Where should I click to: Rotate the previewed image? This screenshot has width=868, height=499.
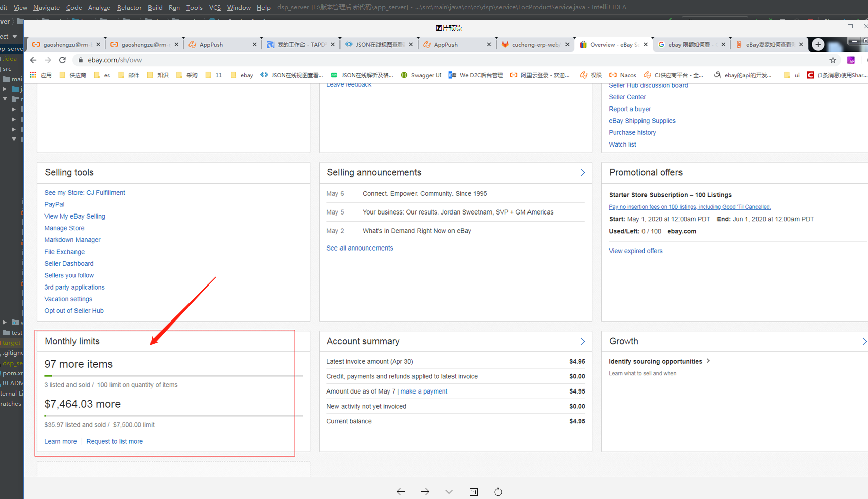pyautogui.click(x=498, y=491)
